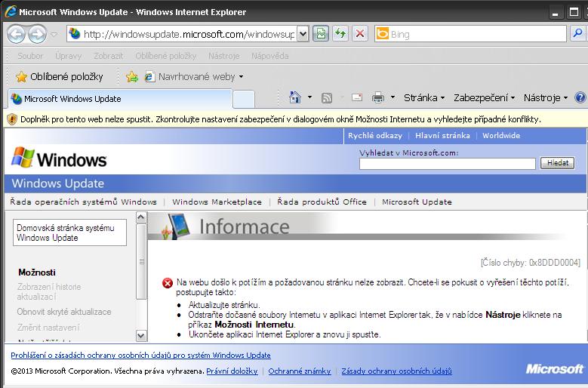Expand the Print options dropdown arrow
This screenshot has height=388, width=588.
[x=393, y=97]
